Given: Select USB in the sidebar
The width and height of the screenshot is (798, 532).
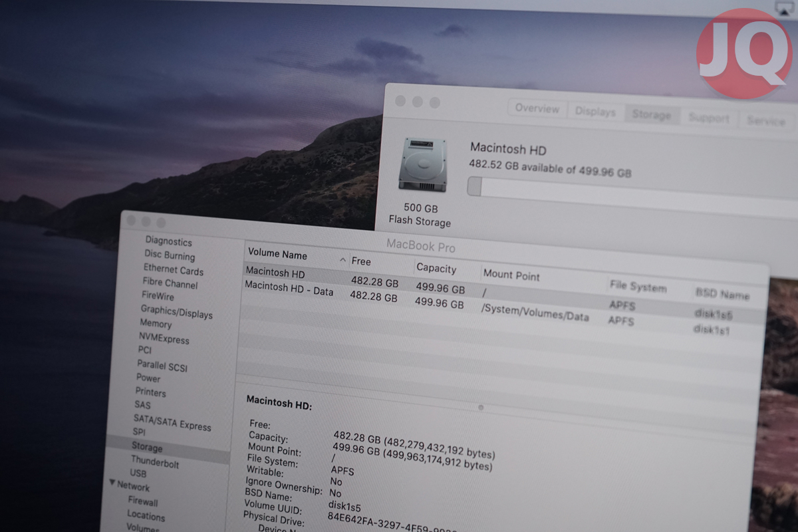Looking at the screenshot, I should (138, 473).
